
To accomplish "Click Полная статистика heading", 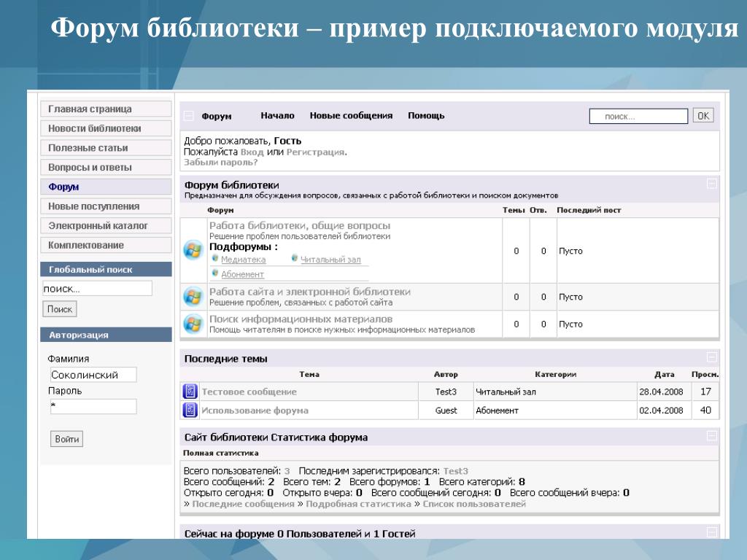I will [x=220, y=453].
